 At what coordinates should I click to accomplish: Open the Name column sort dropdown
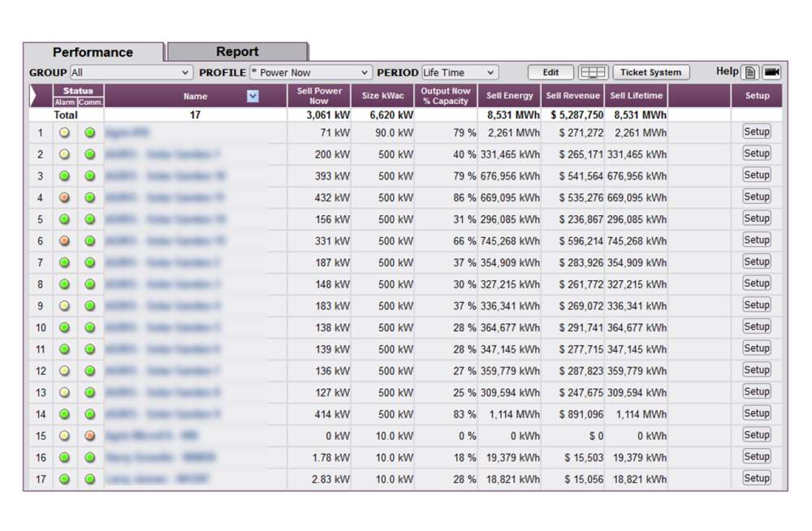coord(253,95)
